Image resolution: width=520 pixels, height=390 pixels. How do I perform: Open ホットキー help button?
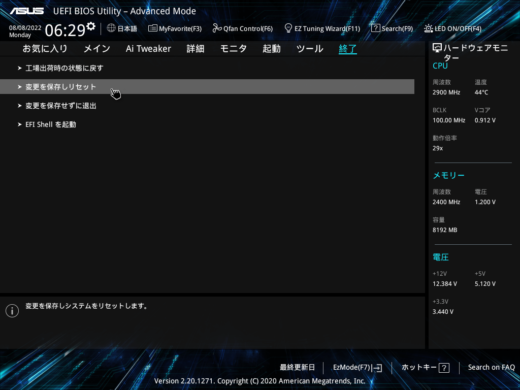point(425,368)
